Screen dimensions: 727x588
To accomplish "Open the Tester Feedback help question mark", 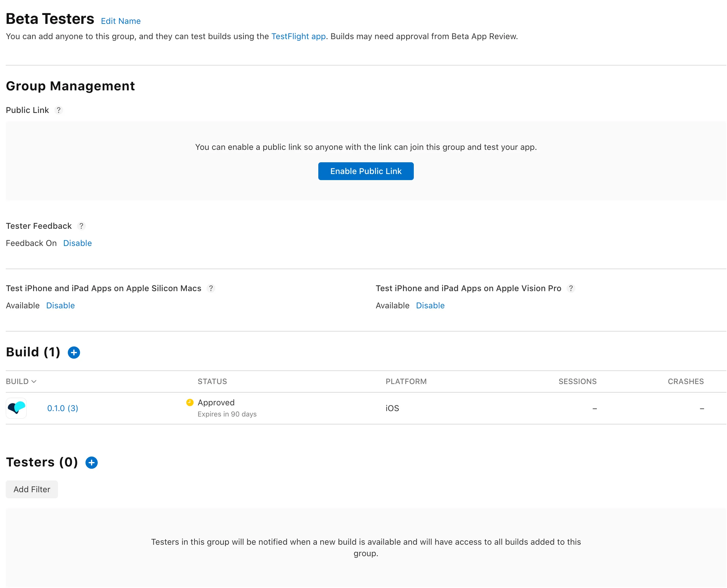I will tap(81, 226).
